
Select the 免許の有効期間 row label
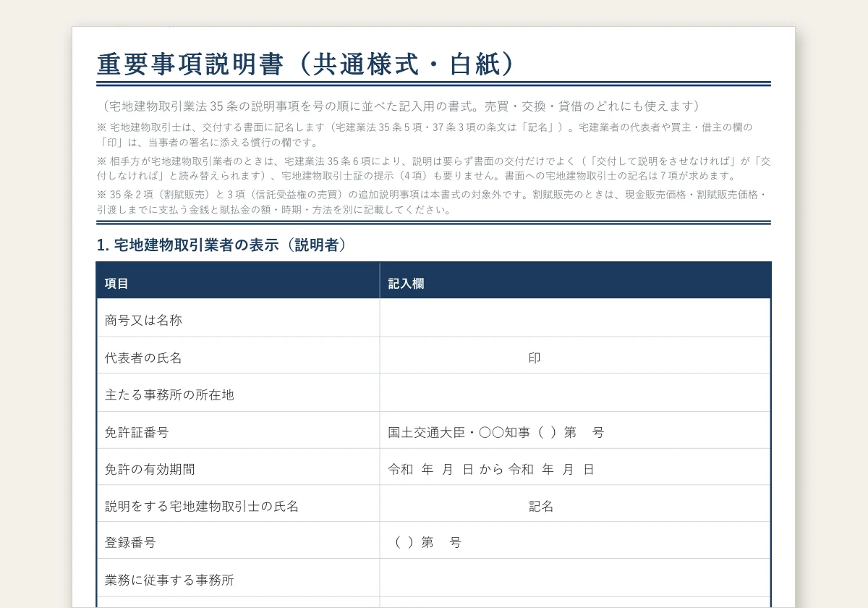coord(150,469)
